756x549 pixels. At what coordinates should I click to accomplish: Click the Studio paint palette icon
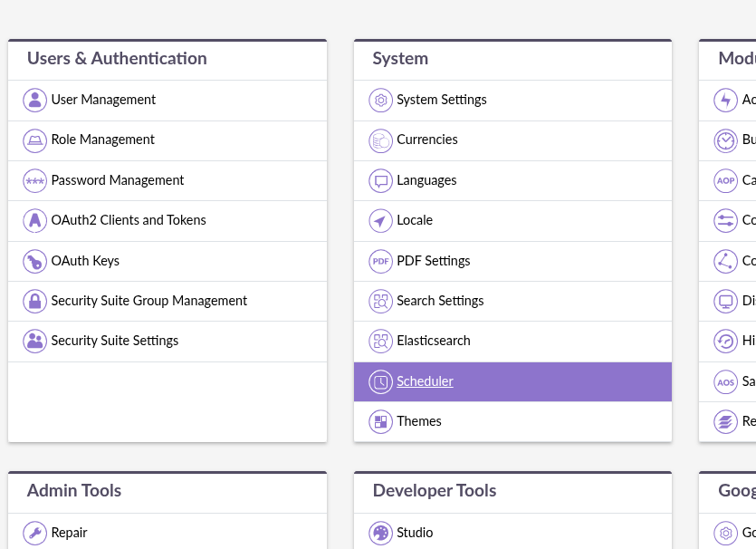[x=380, y=533]
